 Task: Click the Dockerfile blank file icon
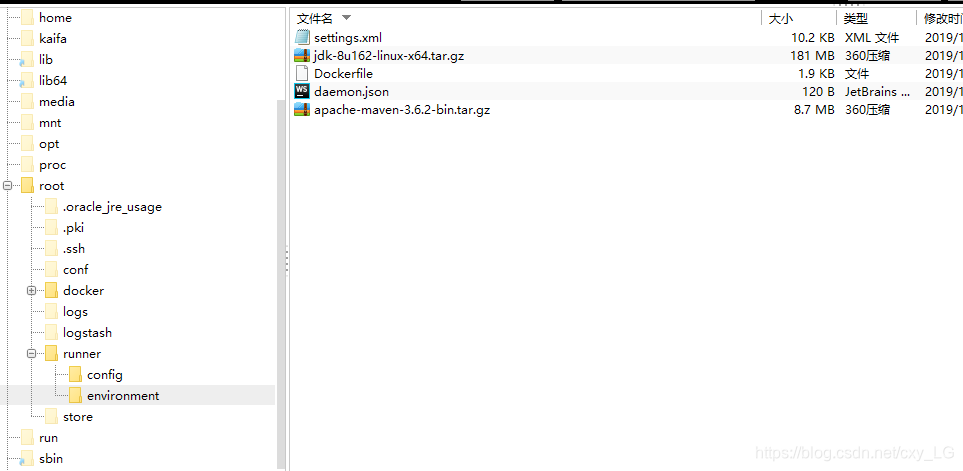click(302, 74)
